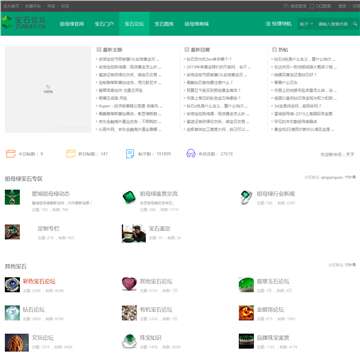
Task: Open the 宝石鉴定 forum
Action: [x=160, y=229]
